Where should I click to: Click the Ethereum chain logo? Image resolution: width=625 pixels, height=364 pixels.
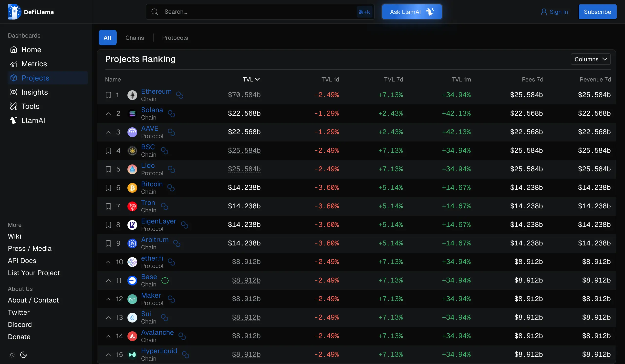click(132, 95)
